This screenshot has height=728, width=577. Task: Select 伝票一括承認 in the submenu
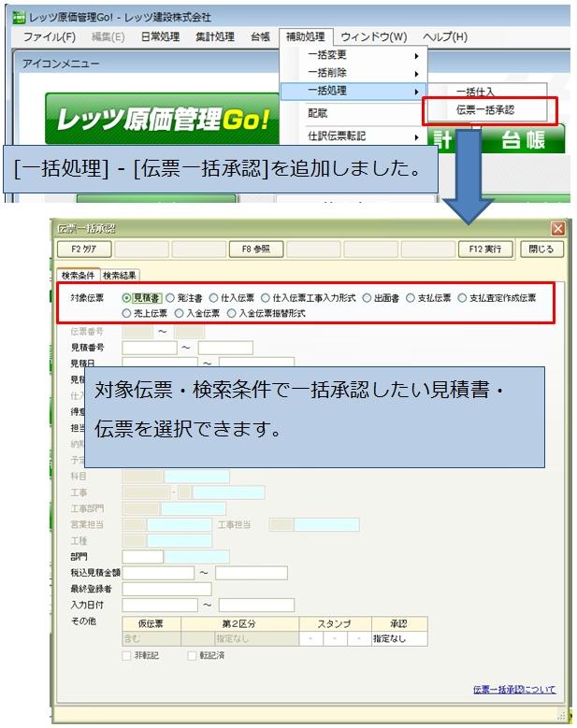[486, 110]
